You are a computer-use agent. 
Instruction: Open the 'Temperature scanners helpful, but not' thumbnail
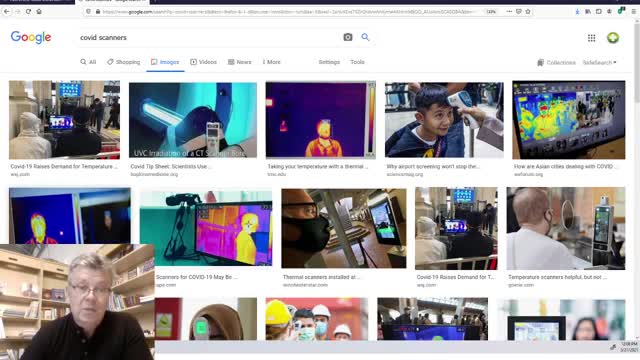[566, 228]
